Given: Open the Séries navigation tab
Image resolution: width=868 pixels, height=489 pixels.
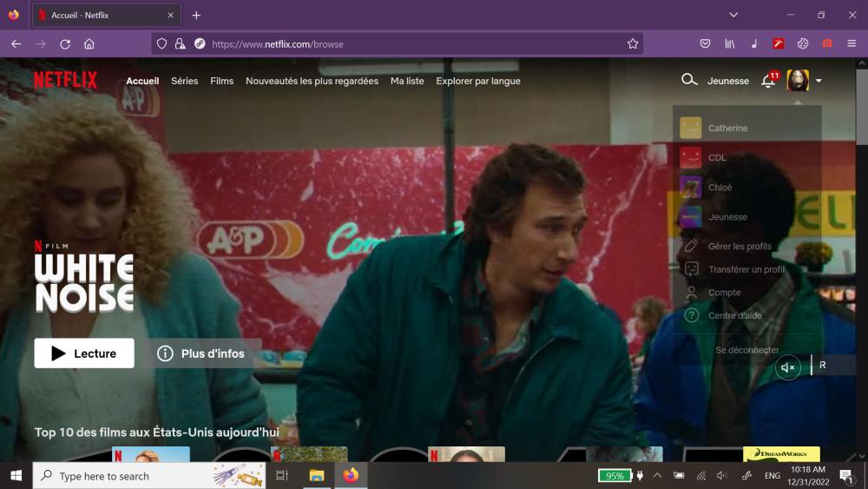Looking at the screenshot, I should pos(184,81).
